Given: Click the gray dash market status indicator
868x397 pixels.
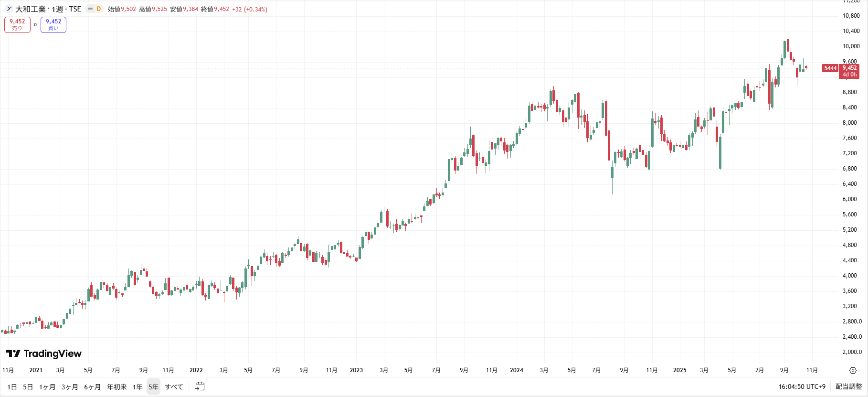Looking at the screenshot, I should (x=90, y=9).
